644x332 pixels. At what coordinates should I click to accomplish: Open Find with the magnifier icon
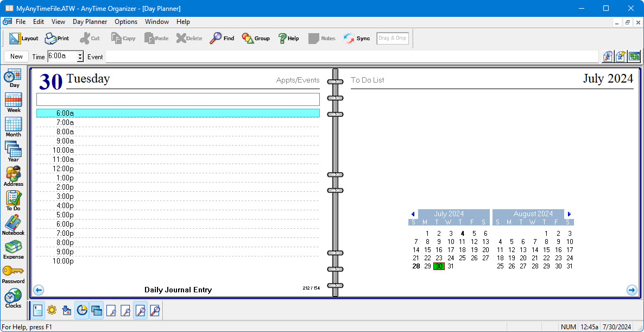(x=222, y=38)
